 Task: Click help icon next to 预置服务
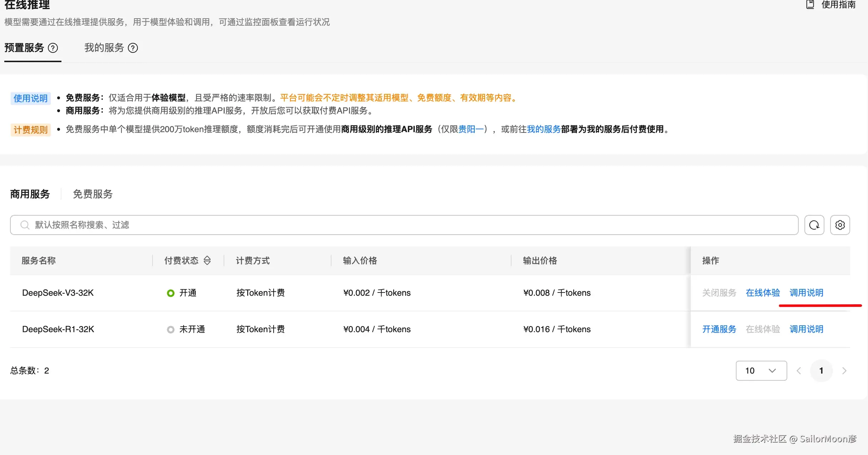[53, 48]
